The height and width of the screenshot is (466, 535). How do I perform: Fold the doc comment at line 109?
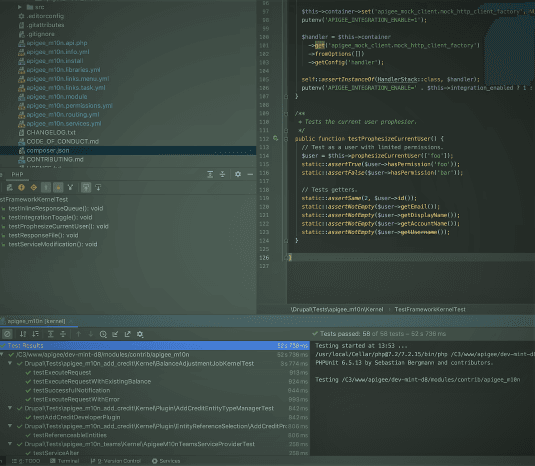point(286,113)
